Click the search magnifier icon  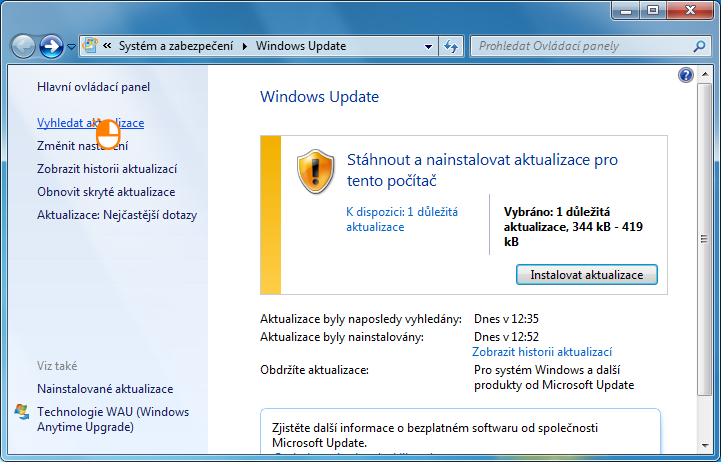click(699, 46)
